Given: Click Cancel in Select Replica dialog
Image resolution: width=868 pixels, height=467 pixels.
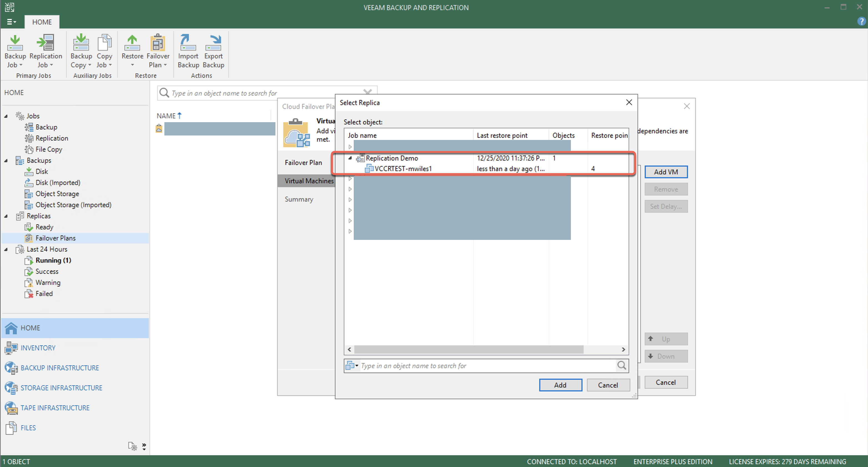Looking at the screenshot, I should [x=608, y=385].
